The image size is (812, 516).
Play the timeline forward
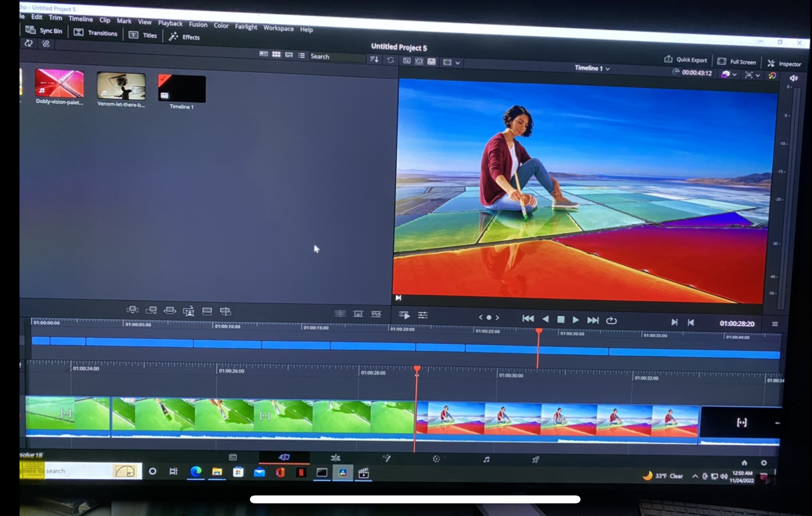click(x=576, y=319)
